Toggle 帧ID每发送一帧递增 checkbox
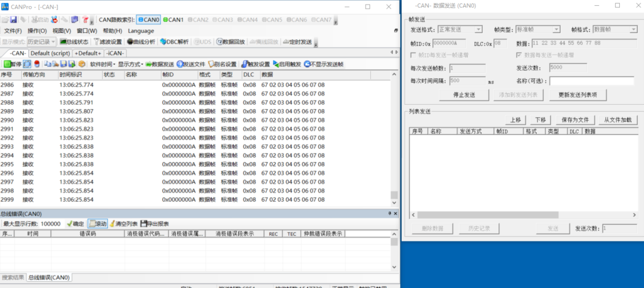 414,55
